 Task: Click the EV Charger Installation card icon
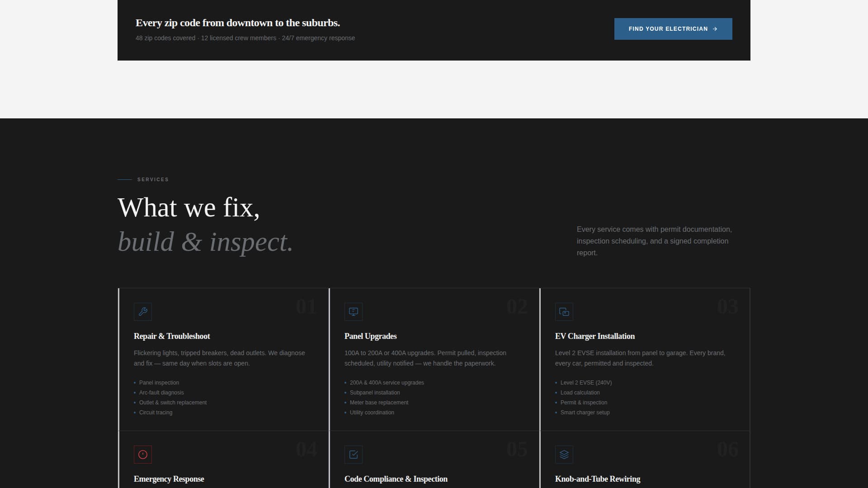tap(564, 312)
